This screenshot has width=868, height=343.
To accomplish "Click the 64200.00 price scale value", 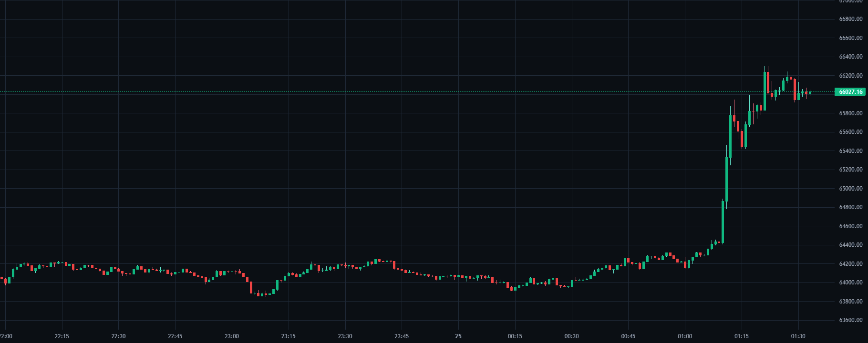I will pyautogui.click(x=851, y=264).
